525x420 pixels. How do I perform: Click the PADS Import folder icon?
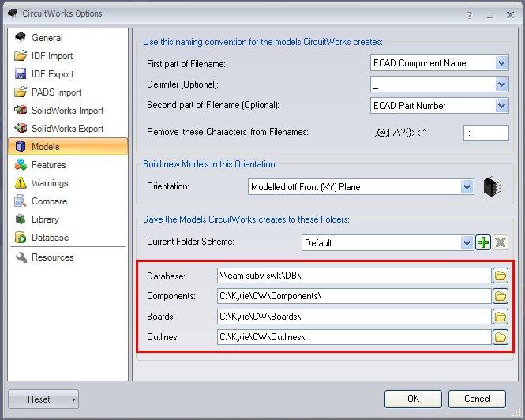tap(21, 92)
